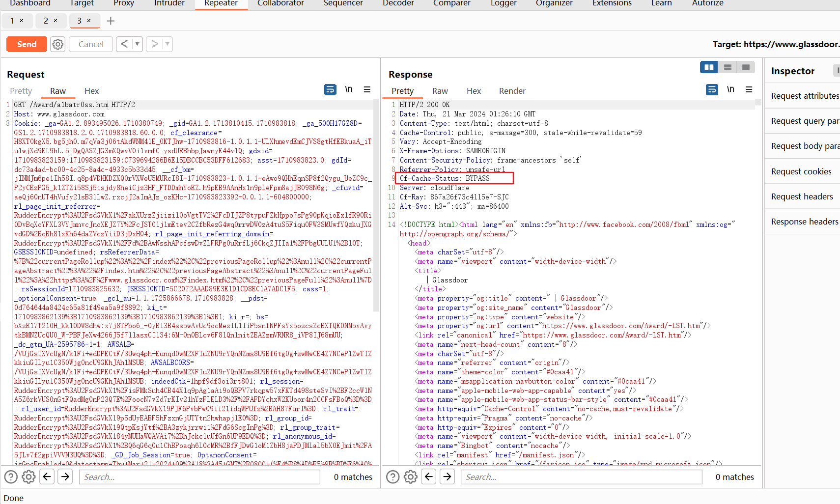Click the Request search field
Image resolution: width=840 pixels, height=504 pixels.
point(199,477)
